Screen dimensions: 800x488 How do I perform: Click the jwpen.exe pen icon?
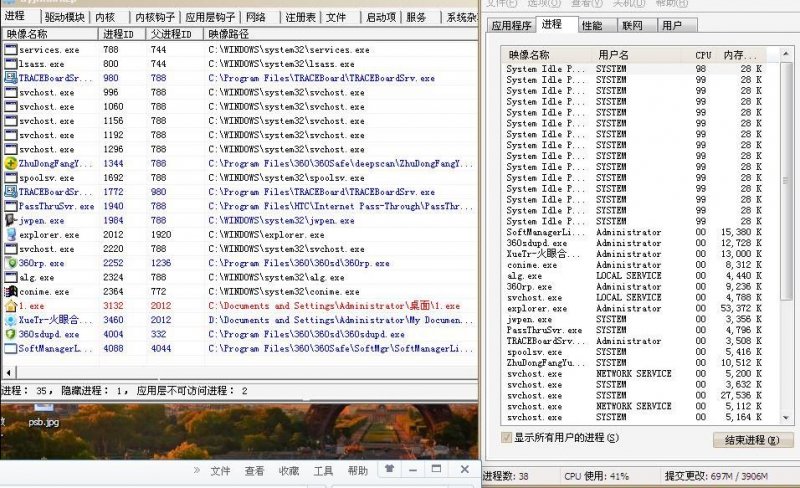pyautogui.click(x=11, y=221)
